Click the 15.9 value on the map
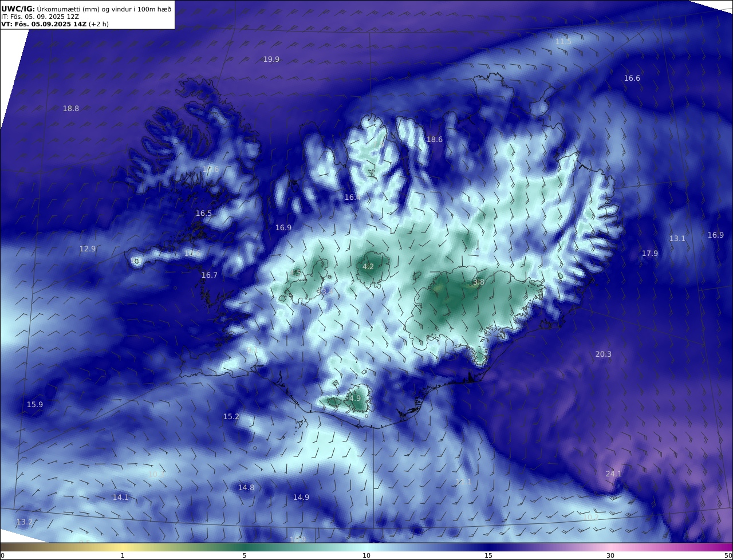Image resolution: width=733 pixels, height=560 pixels. coord(35,404)
